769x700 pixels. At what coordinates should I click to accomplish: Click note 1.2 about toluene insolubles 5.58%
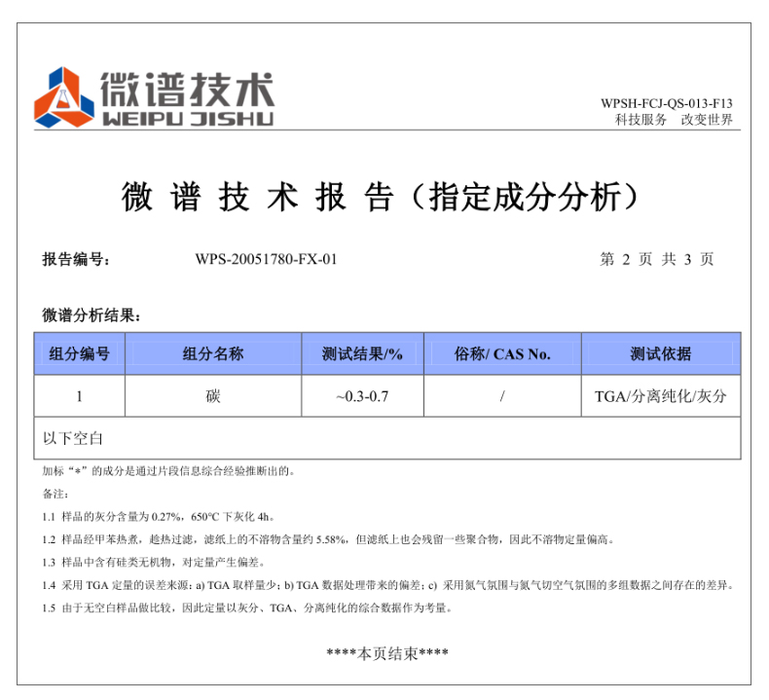pyautogui.click(x=328, y=539)
